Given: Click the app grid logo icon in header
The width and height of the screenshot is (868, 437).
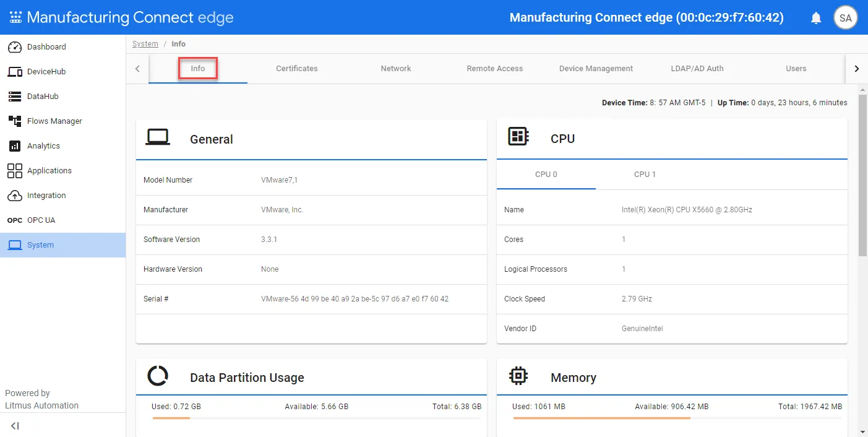Looking at the screenshot, I should tap(15, 17).
